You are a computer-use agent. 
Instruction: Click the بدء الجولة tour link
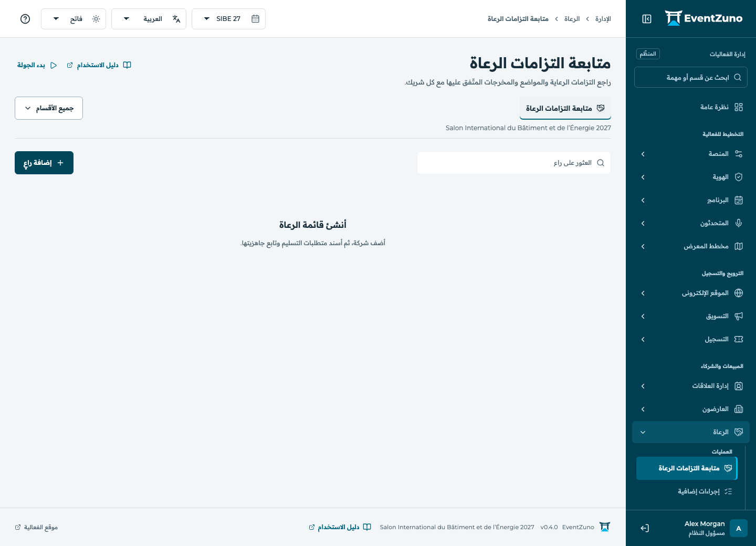37,65
